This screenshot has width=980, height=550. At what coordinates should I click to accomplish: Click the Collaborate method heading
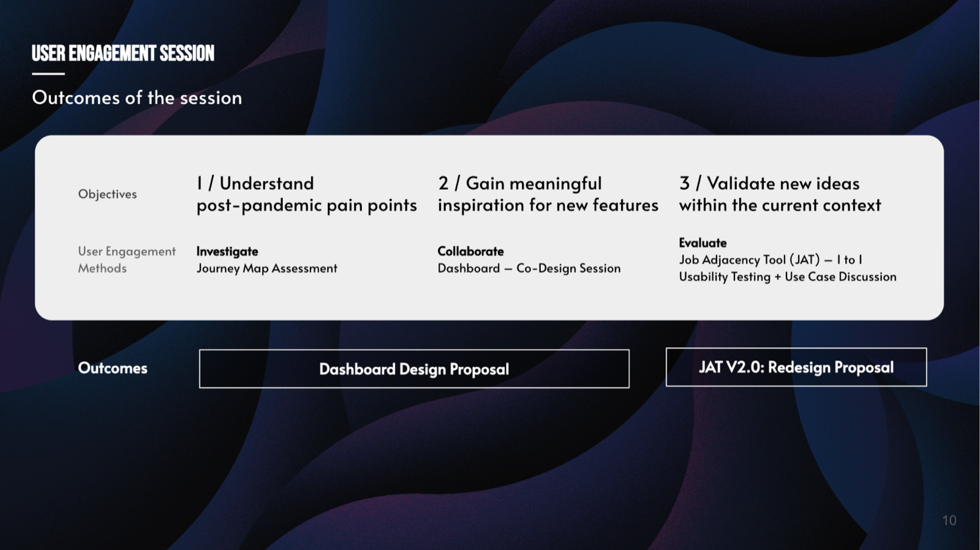(x=470, y=251)
